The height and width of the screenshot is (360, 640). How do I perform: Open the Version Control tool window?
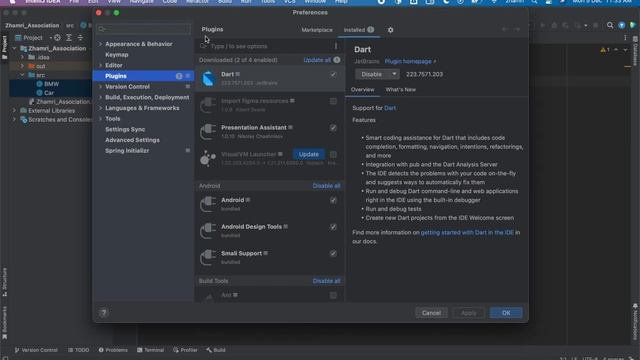(x=36, y=350)
